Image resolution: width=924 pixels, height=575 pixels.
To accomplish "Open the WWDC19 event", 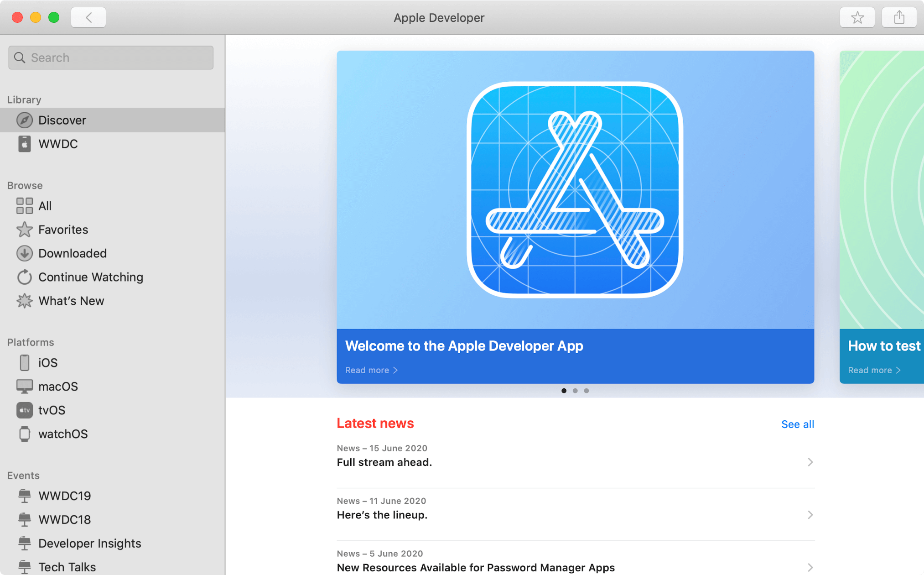I will (x=112, y=496).
